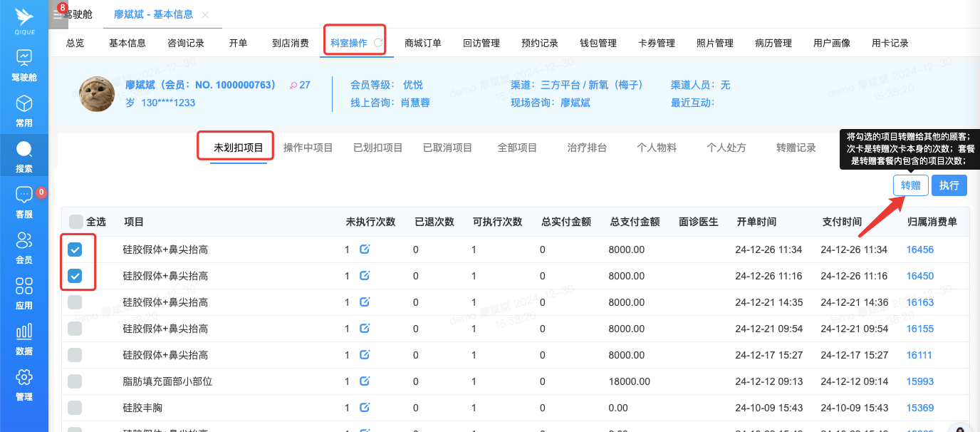The height and width of the screenshot is (432, 980).
Task: Close the 廖斌斌 - 基本信息 tab
Action: tap(205, 14)
